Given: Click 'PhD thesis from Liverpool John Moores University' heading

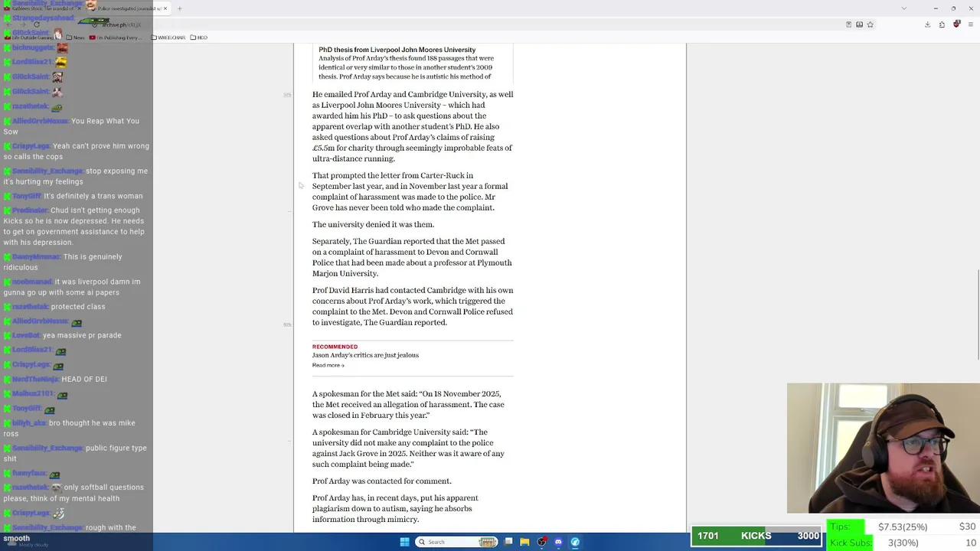Looking at the screenshot, I should coord(397,50).
